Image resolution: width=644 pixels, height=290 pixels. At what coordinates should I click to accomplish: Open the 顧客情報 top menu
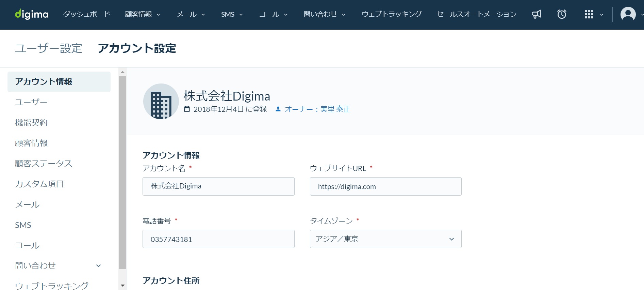pyautogui.click(x=142, y=14)
